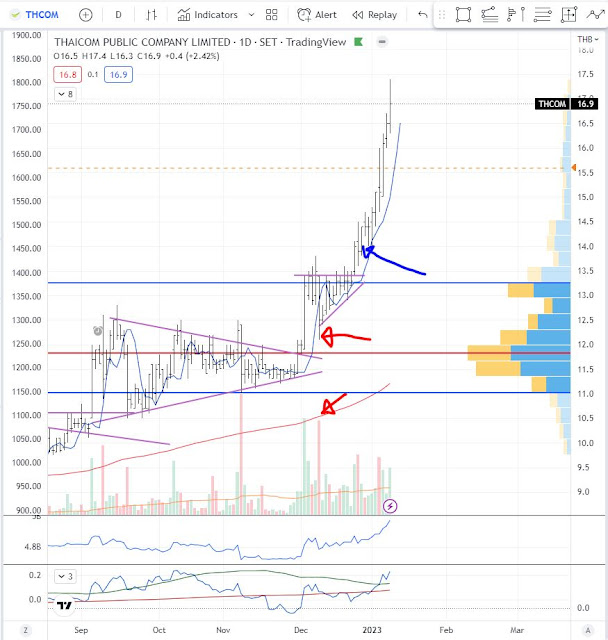
Task: Expand the indicators favorites chevron
Action: coord(251,15)
